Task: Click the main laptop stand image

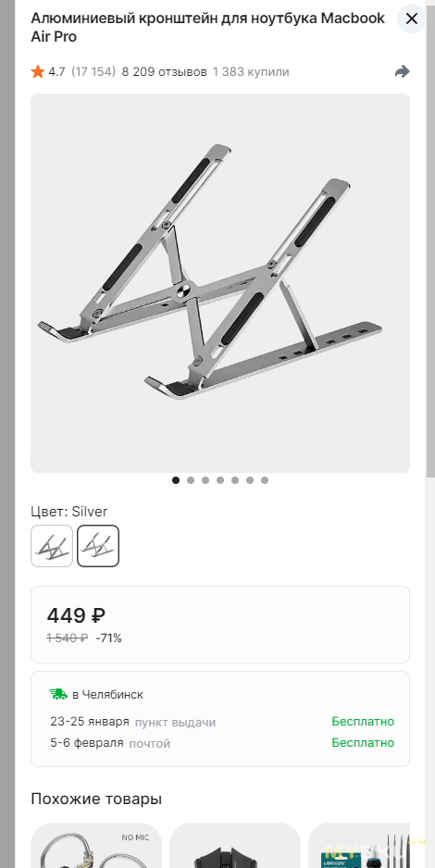Action: click(220, 283)
